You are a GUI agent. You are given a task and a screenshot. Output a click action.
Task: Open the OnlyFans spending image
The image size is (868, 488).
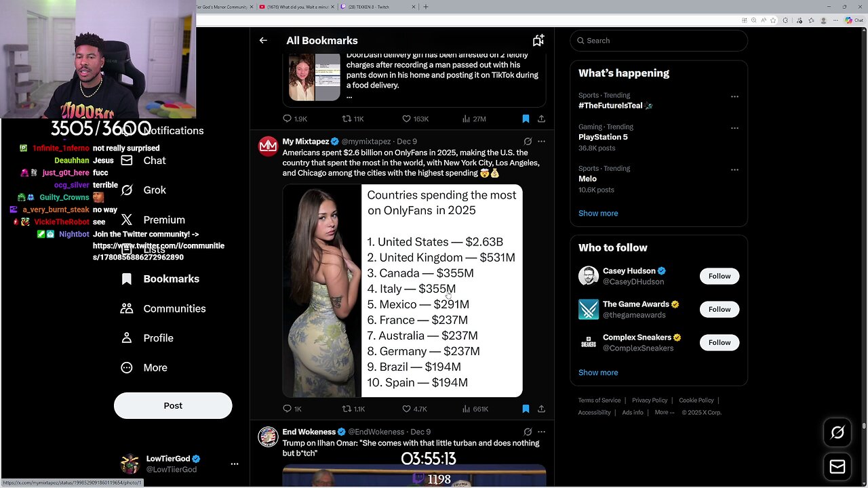(x=403, y=291)
